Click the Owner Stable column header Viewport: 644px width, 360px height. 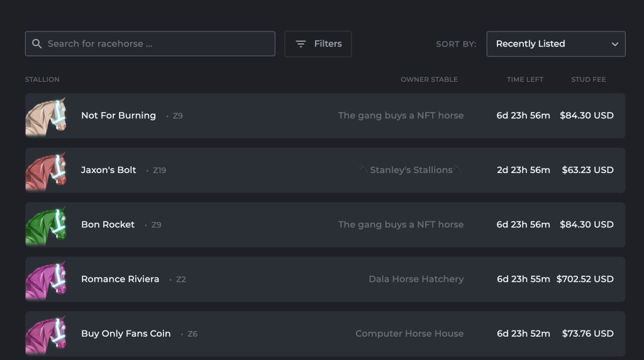pos(429,80)
